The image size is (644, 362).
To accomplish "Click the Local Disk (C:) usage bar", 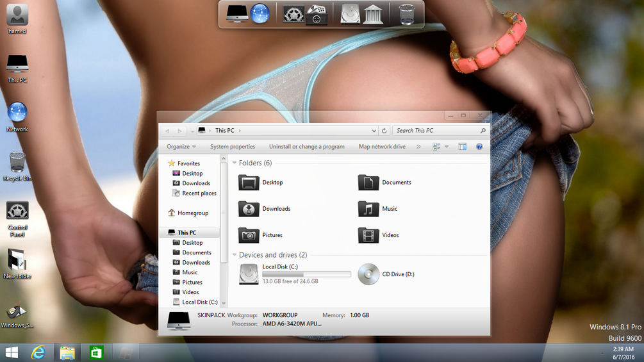I will (x=306, y=274).
